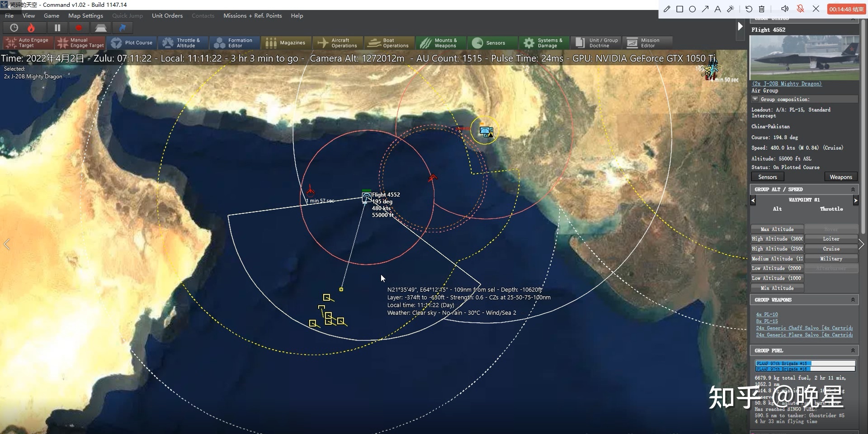868x434 pixels.
Task: Open the Magazines window
Action: tap(286, 43)
